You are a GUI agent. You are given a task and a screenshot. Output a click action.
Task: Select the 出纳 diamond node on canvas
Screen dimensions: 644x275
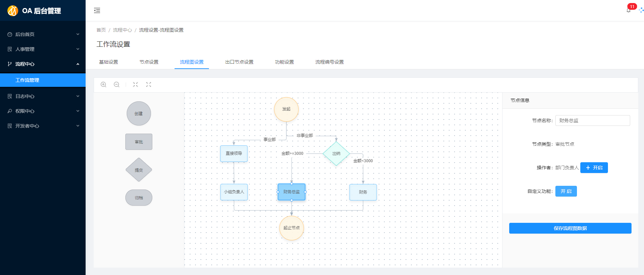[x=336, y=153]
